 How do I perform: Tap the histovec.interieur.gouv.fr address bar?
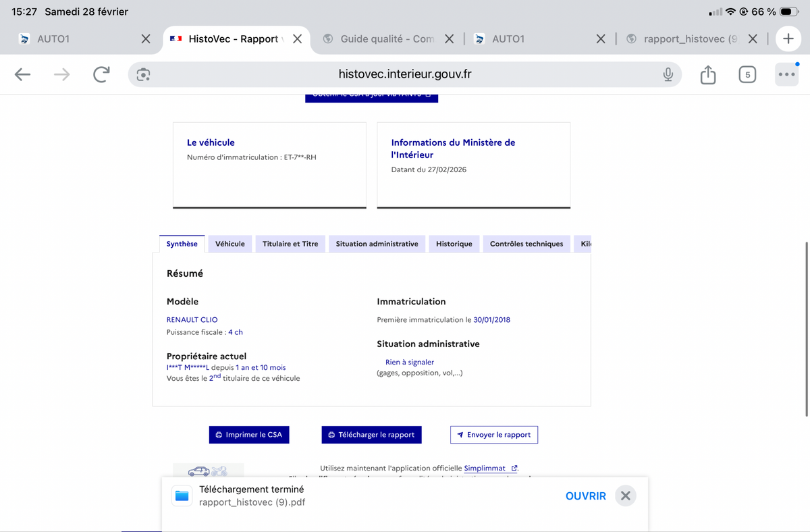pyautogui.click(x=405, y=75)
